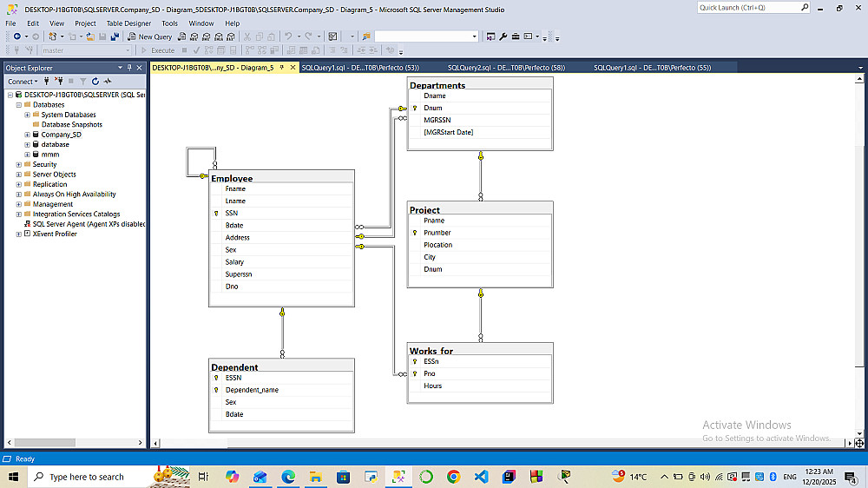Viewport: 868px width, 488px height.
Task: Click the Save All icon
Action: pyautogui.click(x=115, y=36)
